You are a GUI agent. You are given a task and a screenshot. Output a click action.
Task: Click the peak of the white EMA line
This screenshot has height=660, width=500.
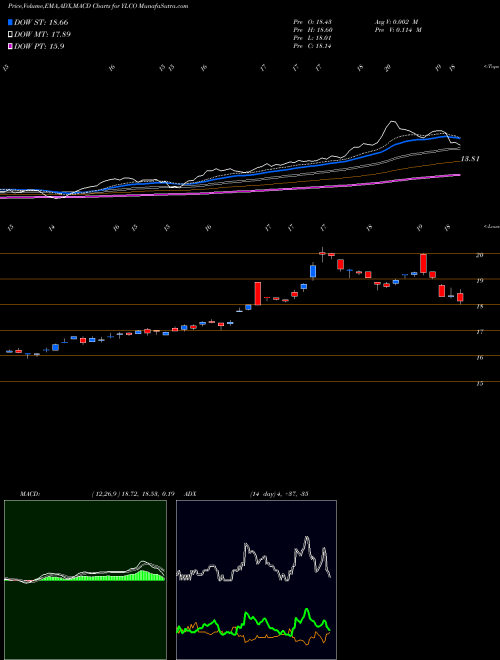pos(392,122)
